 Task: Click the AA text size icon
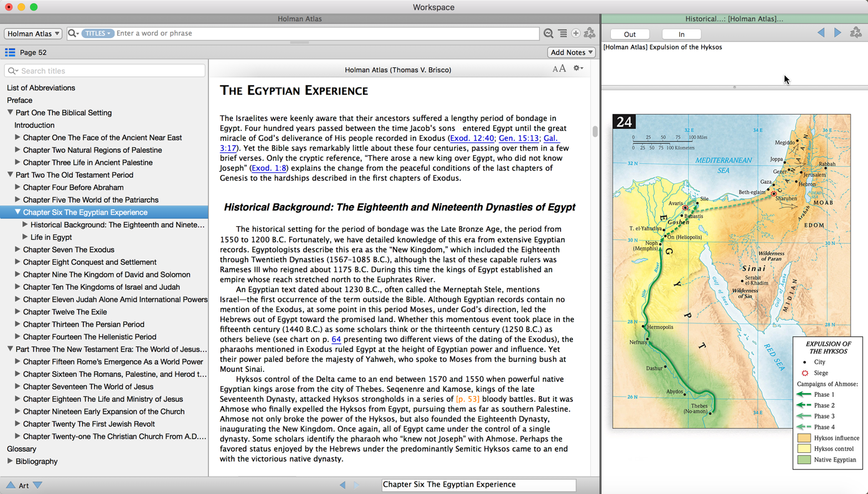559,69
